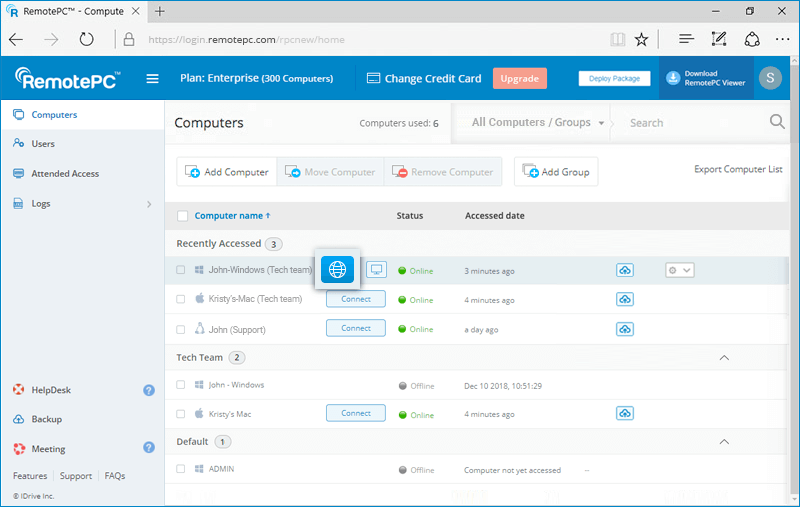Click the globe web-connect icon for John-Windows
Screen dimensions: 800x507
pos(337,269)
